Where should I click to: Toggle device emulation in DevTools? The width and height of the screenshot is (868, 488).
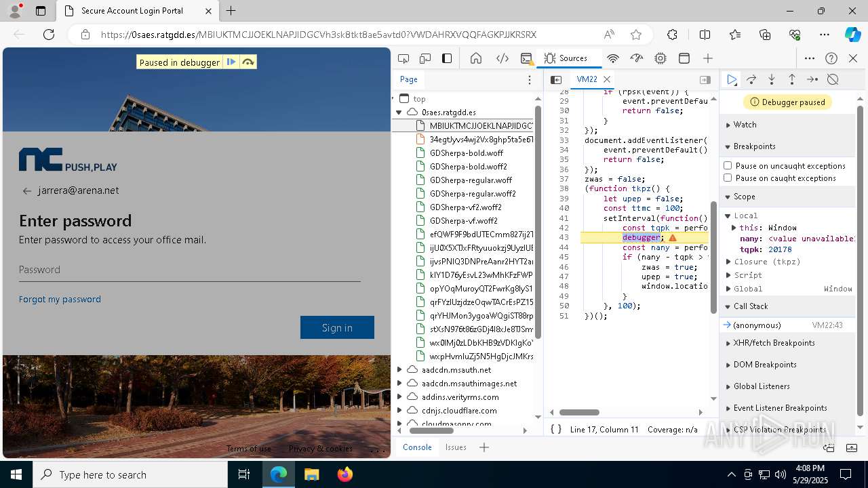point(425,58)
